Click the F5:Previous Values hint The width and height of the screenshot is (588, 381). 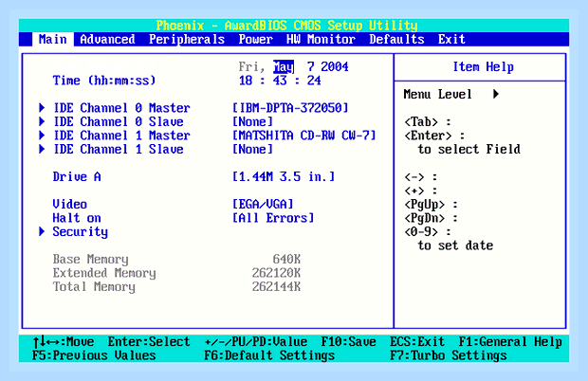94,355
